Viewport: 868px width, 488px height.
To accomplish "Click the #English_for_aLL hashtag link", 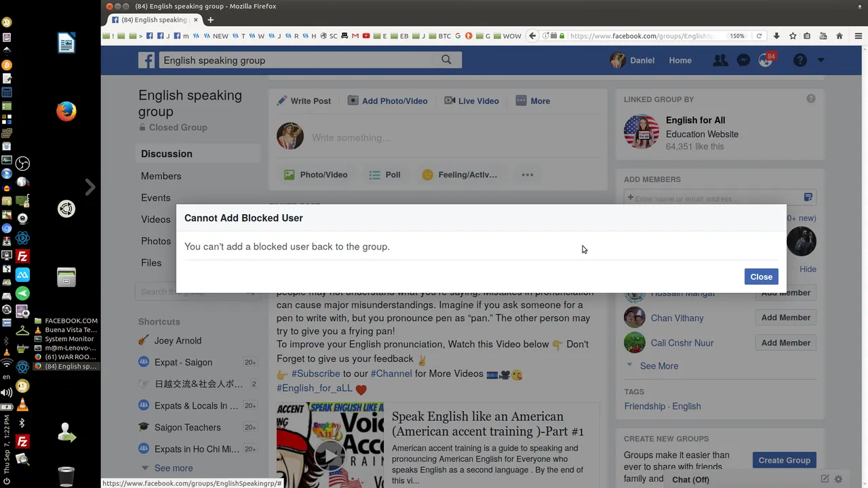I will (315, 388).
